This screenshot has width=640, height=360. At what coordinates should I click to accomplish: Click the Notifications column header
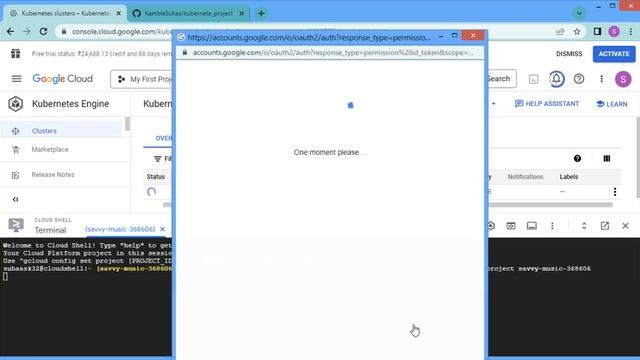click(x=525, y=177)
